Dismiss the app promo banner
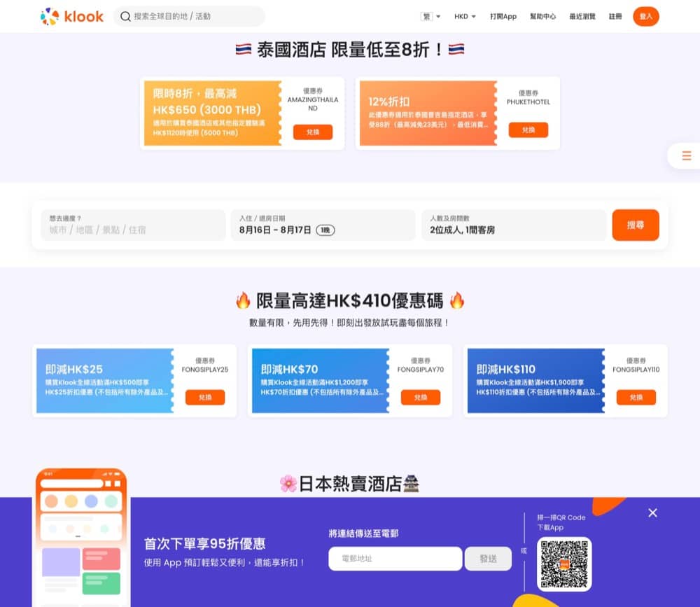The height and width of the screenshot is (607, 700). tap(652, 512)
